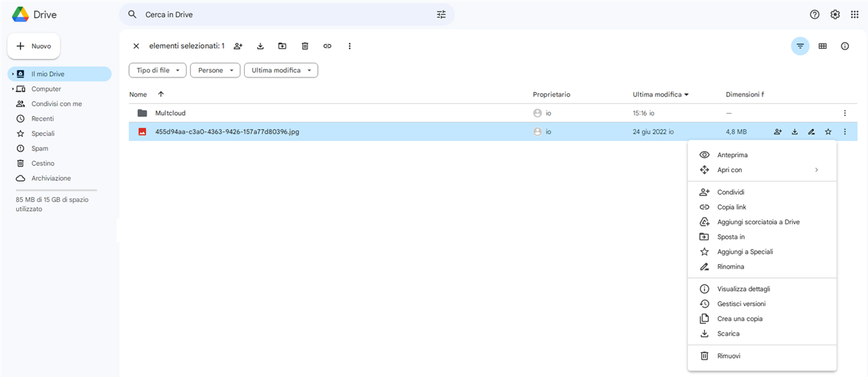Choose Condividi in context menu

click(x=762, y=192)
